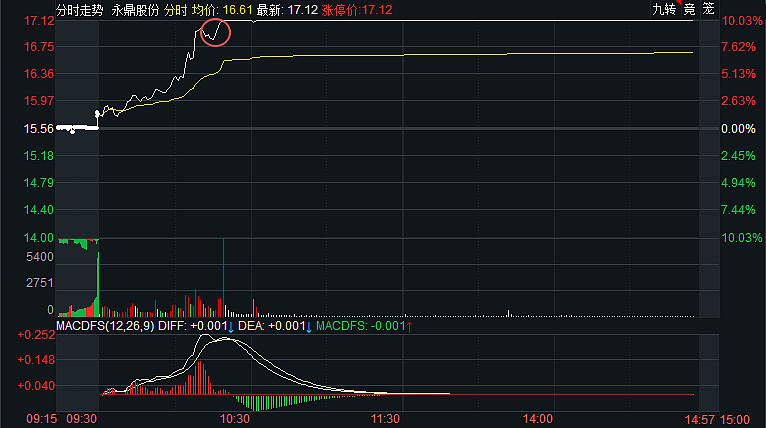Click the 永鼎股份 stock name
Viewport: 766px width, 428px height.
(138, 9)
